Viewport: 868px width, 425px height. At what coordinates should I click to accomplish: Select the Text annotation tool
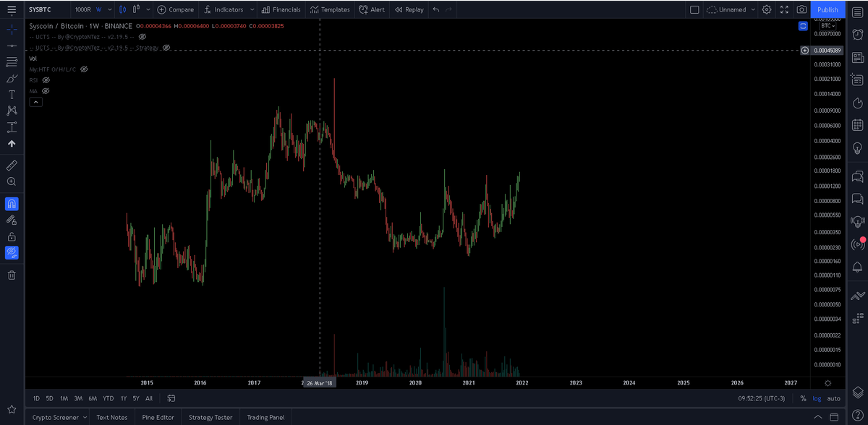12,95
